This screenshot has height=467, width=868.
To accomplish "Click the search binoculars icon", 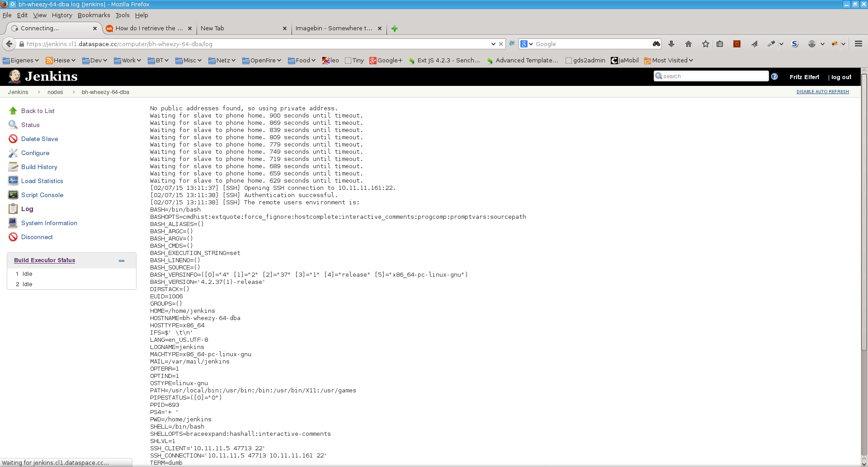I will (x=656, y=44).
